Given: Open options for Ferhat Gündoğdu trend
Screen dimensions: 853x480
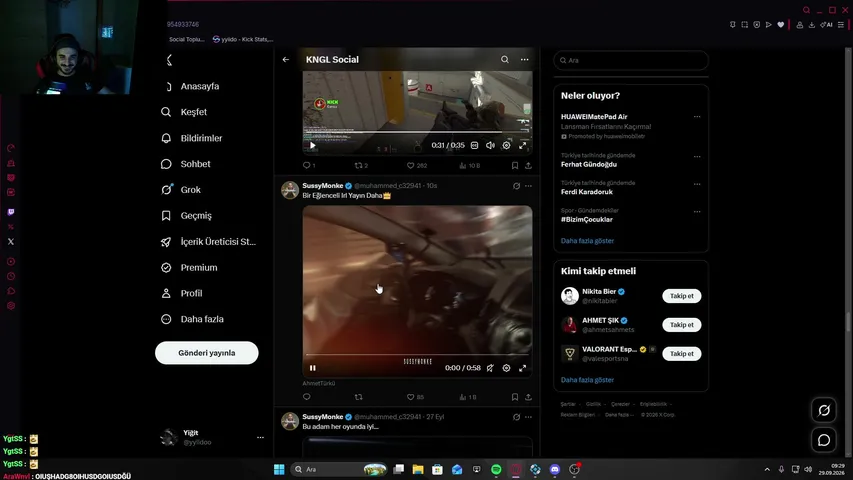Looking at the screenshot, I should tap(697, 156).
